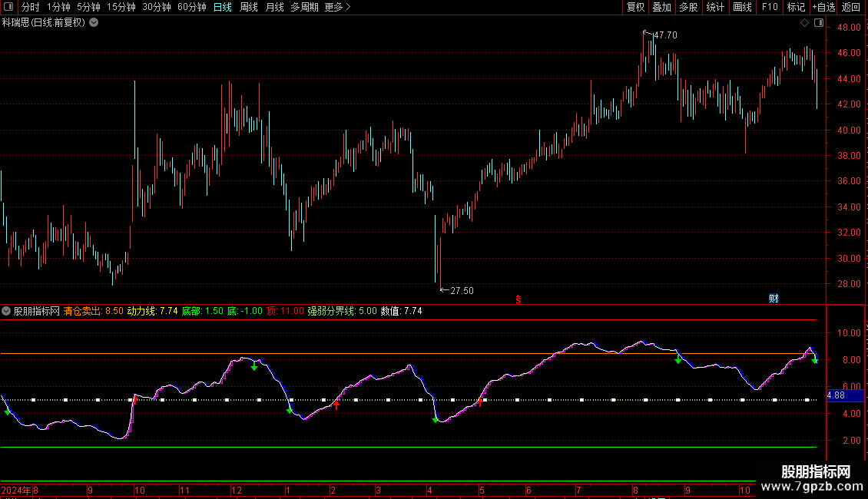This screenshot has height=499, width=868.
Task: Open the 多股 multi-stock view
Action: tap(688, 7)
